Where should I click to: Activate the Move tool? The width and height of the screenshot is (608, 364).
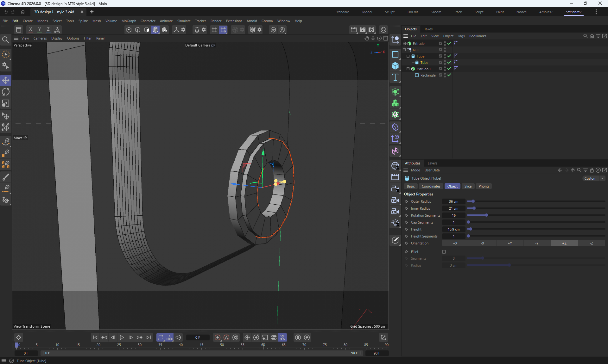tap(6, 80)
